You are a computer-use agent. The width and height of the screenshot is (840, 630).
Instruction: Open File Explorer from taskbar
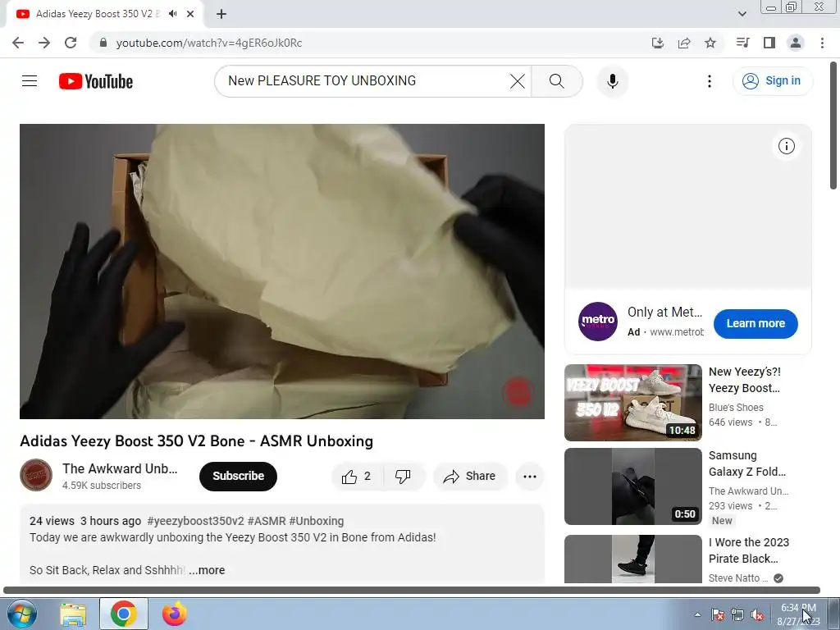coord(73,614)
